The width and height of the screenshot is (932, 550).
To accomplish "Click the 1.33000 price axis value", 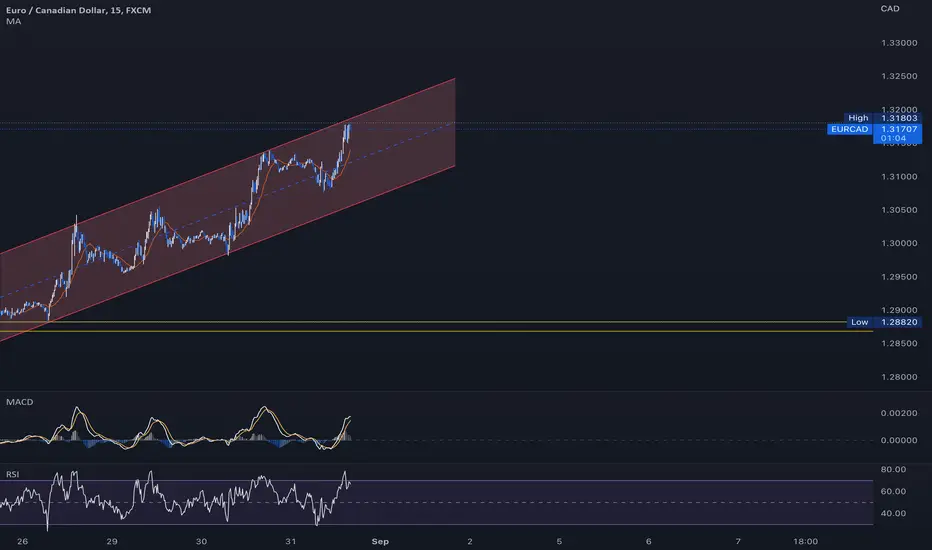I will click(x=899, y=43).
